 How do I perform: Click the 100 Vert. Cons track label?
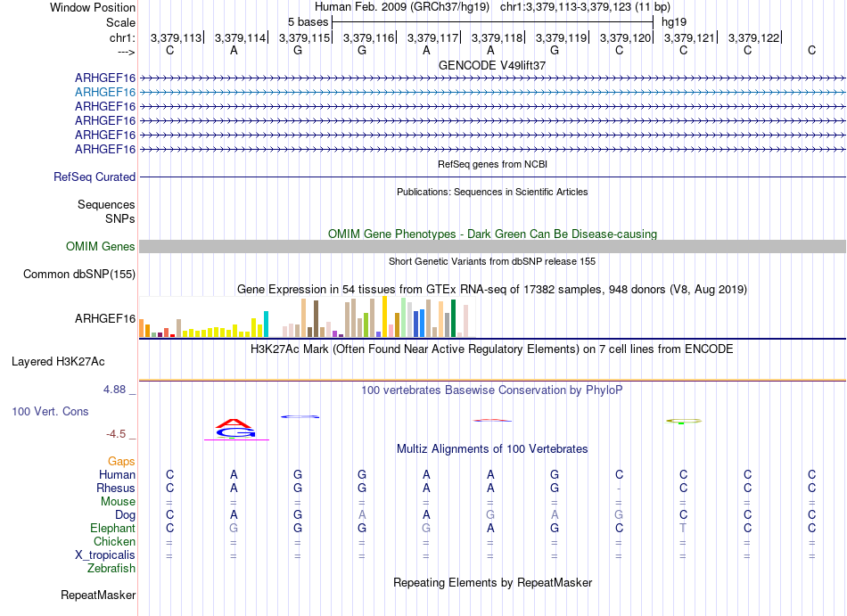(50, 411)
